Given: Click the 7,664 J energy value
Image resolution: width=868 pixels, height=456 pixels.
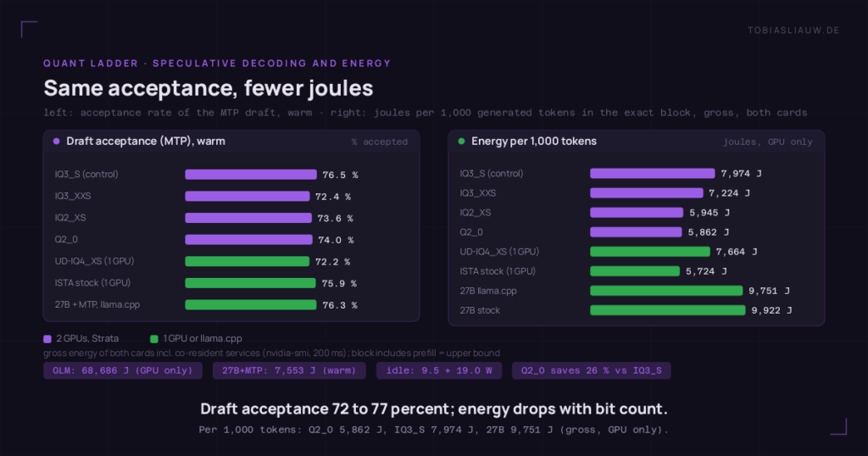Looking at the screenshot, I should tap(737, 252).
